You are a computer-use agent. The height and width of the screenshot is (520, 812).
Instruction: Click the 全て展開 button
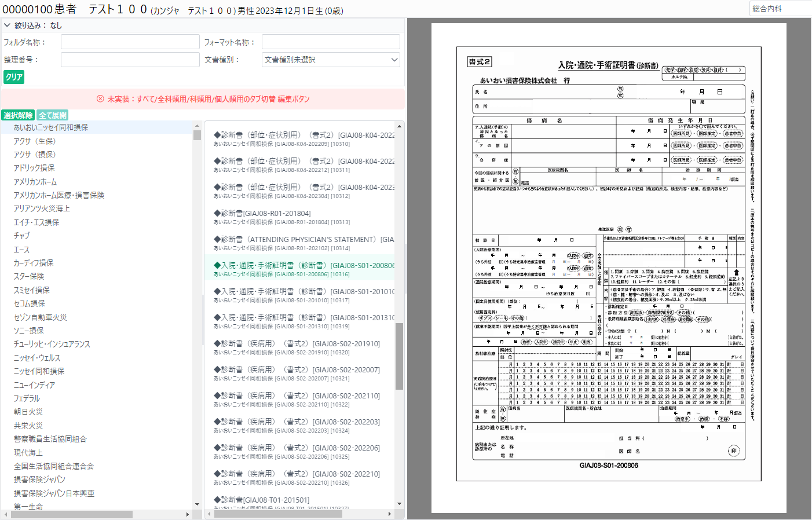[x=53, y=115]
